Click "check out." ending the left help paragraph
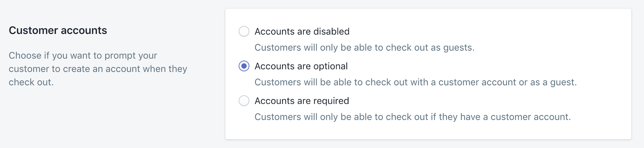 tap(31, 82)
